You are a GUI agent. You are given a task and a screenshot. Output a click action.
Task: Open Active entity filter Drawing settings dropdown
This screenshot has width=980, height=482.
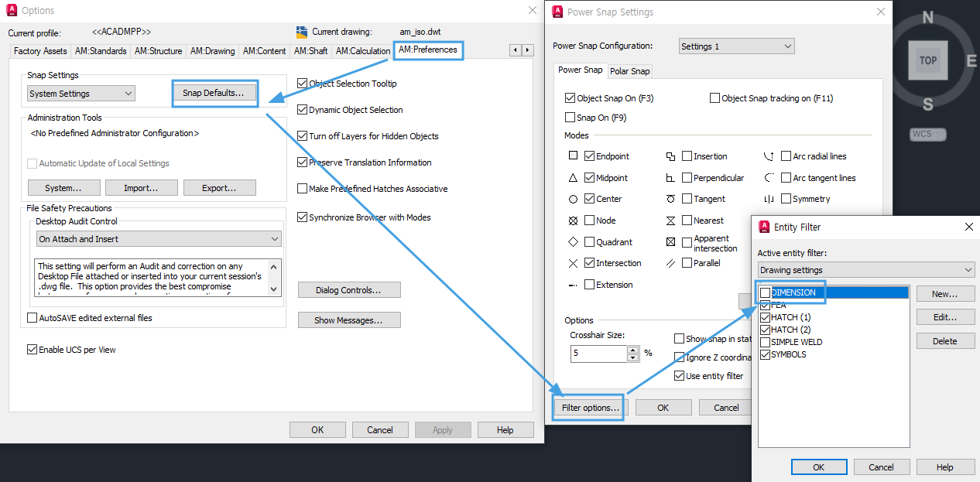tap(866, 270)
